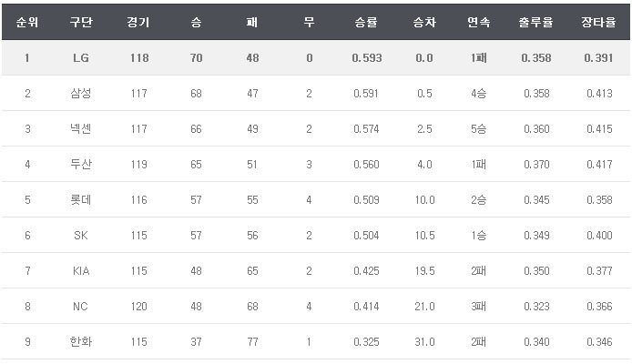Screen dimensions: 632x364
Task: Select the NC team name
Action: point(80,307)
